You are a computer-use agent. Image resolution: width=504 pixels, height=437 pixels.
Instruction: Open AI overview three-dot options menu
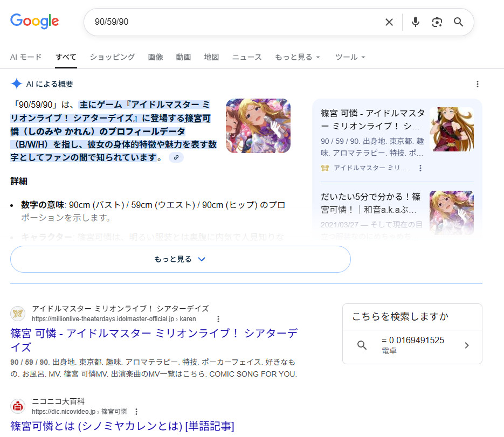pos(477,84)
